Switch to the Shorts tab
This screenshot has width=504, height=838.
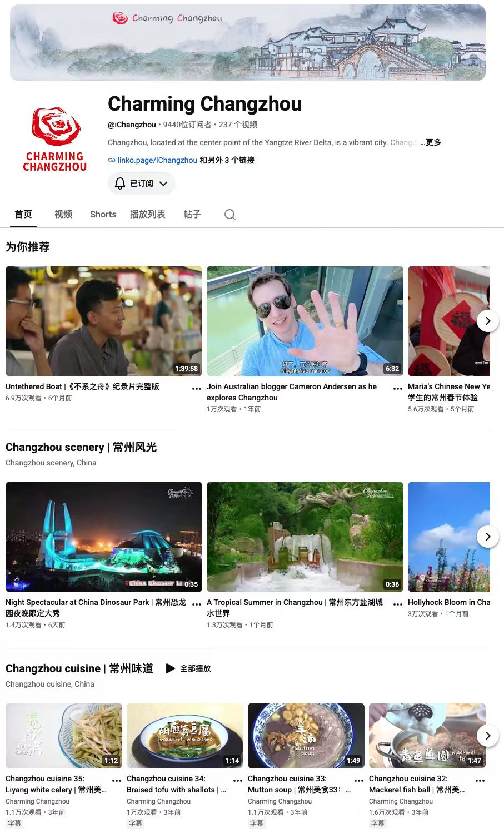pos(103,214)
